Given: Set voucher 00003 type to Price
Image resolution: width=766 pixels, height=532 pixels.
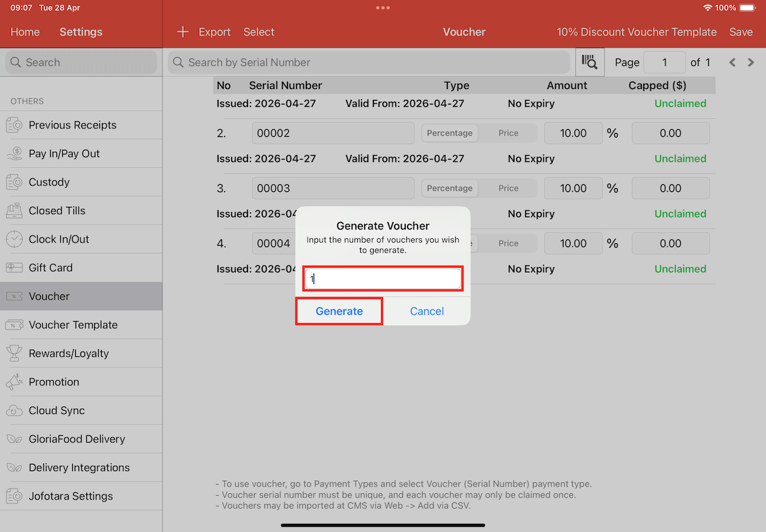Looking at the screenshot, I should click(x=508, y=188).
